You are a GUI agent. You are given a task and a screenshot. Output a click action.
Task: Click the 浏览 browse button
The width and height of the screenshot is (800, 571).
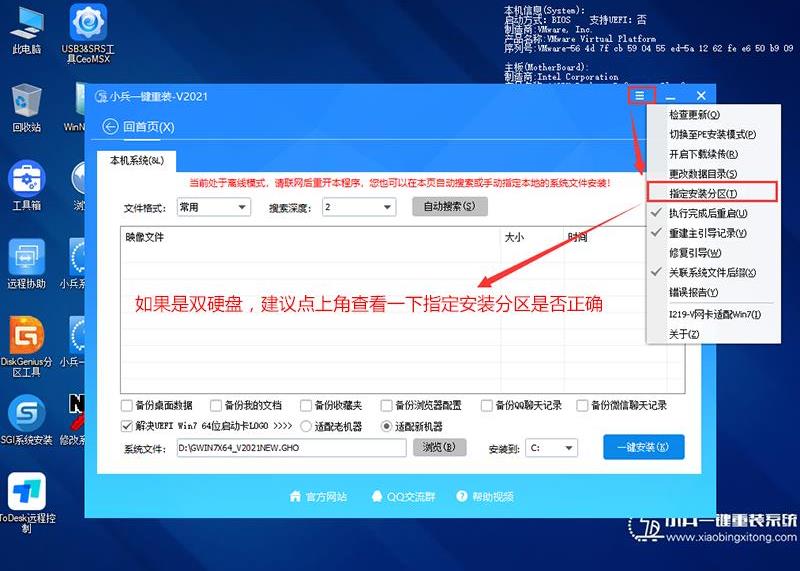(438, 447)
